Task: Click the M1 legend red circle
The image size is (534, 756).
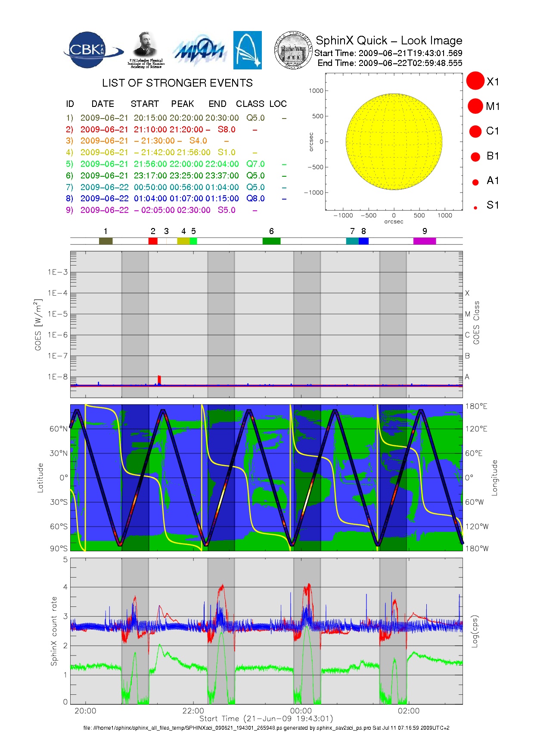Action: pos(475,106)
